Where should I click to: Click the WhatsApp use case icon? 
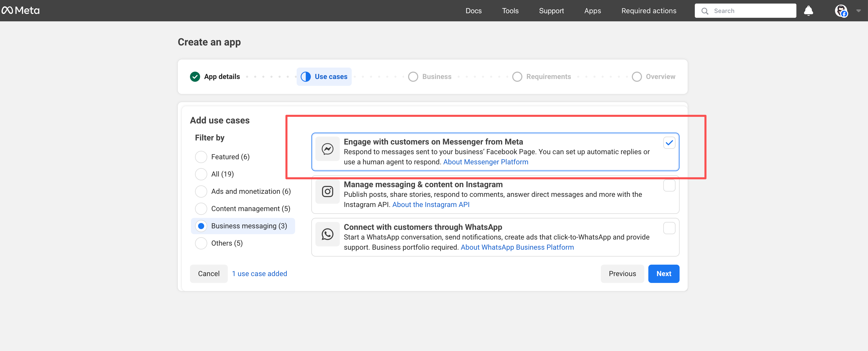pos(327,234)
